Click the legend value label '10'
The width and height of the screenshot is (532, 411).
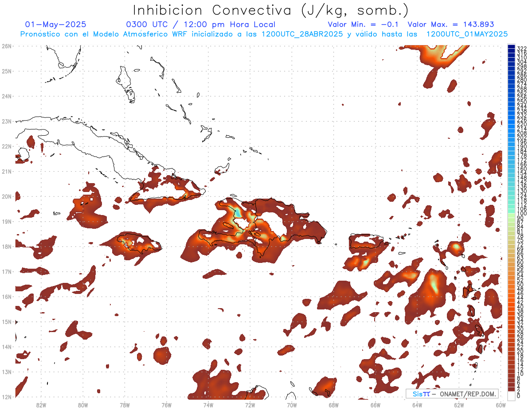click(x=520, y=374)
